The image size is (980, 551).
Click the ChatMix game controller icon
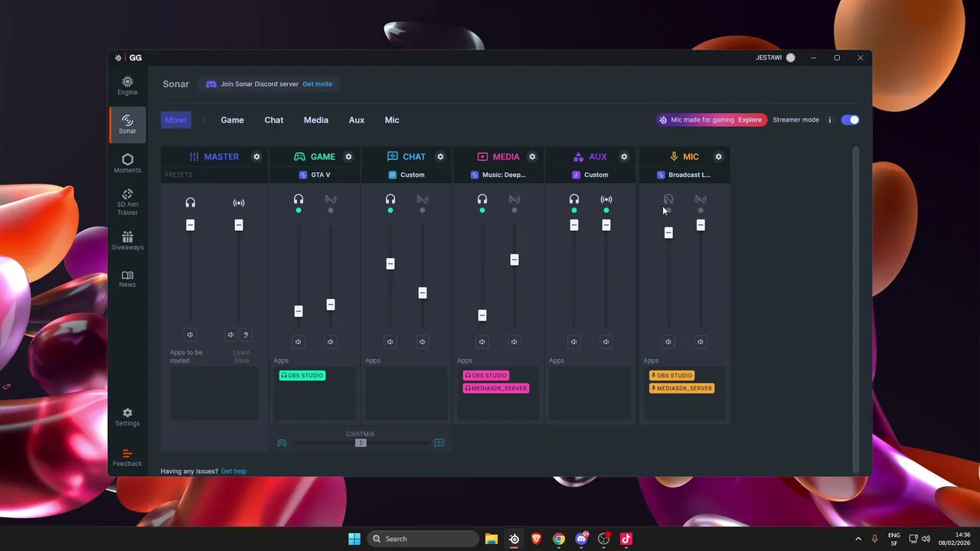coord(282,443)
